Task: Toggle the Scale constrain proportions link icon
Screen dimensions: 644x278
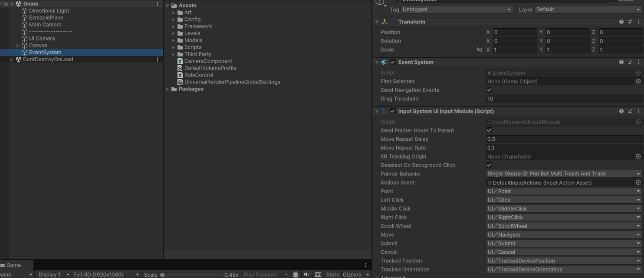Action: [x=480, y=50]
